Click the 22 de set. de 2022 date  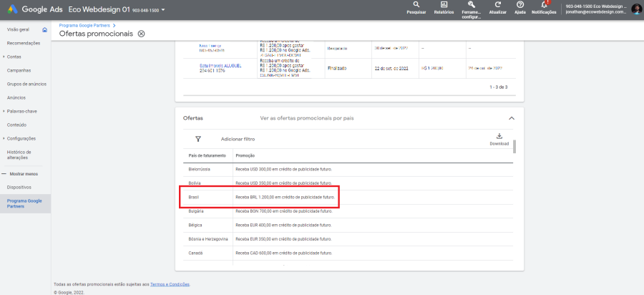[x=391, y=68]
